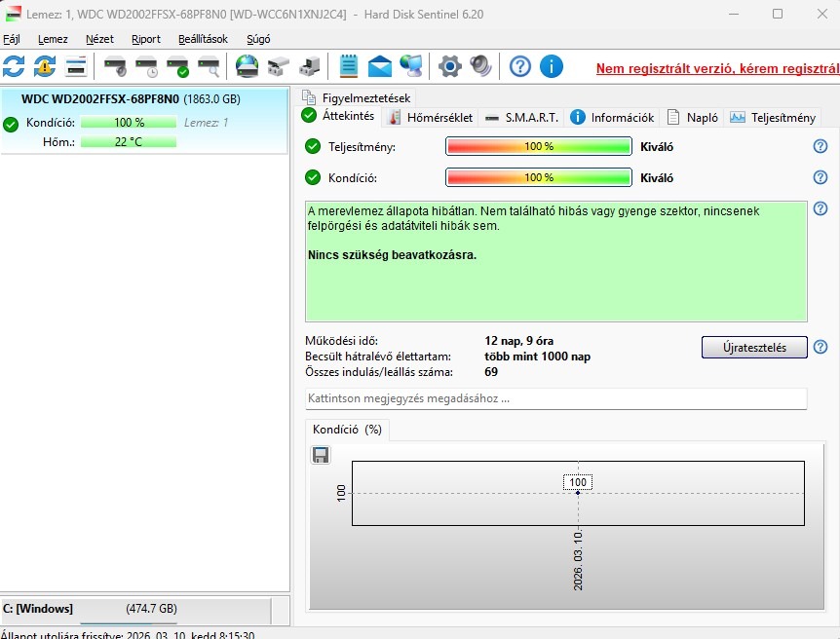
Task: Click the left panel 22 °C temperature bar
Action: pos(129,142)
